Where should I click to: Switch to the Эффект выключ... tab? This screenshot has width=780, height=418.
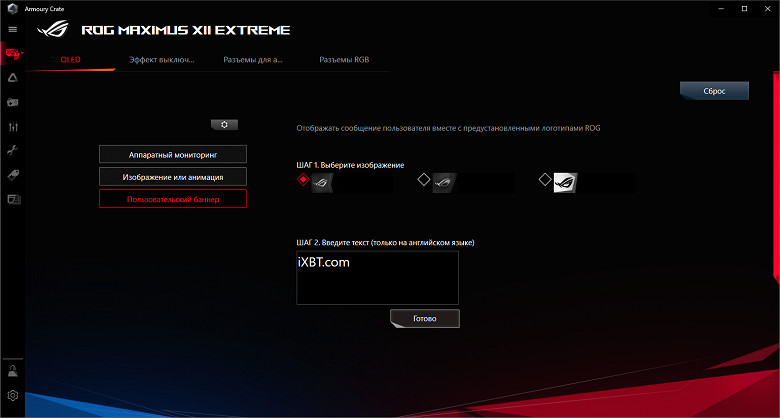pyautogui.click(x=162, y=60)
